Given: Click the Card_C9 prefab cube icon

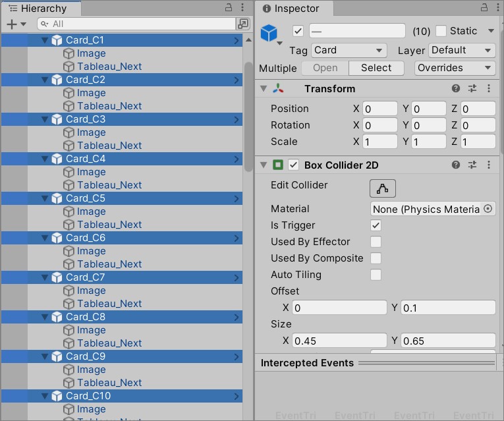Looking at the screenshot, I should pos(57,356).
